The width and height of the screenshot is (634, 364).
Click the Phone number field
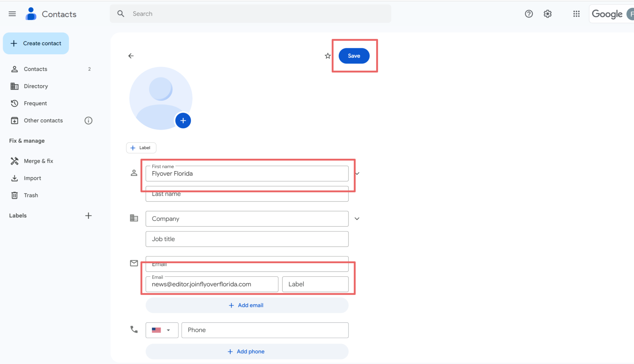click(x=265, y=330)
